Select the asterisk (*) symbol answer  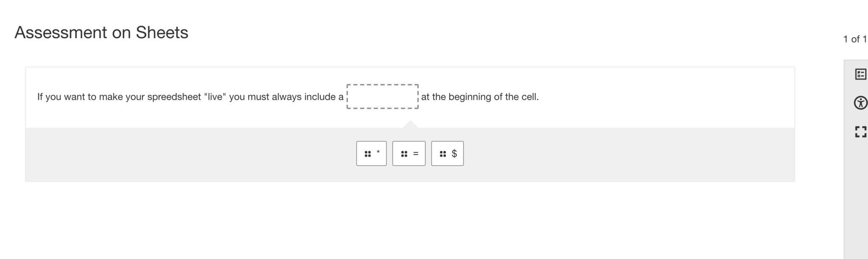coord(378,153)
